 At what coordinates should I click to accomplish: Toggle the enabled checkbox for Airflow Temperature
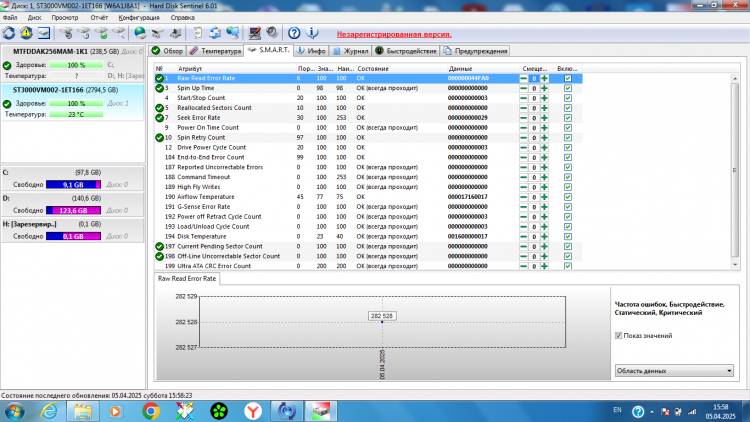568,197
